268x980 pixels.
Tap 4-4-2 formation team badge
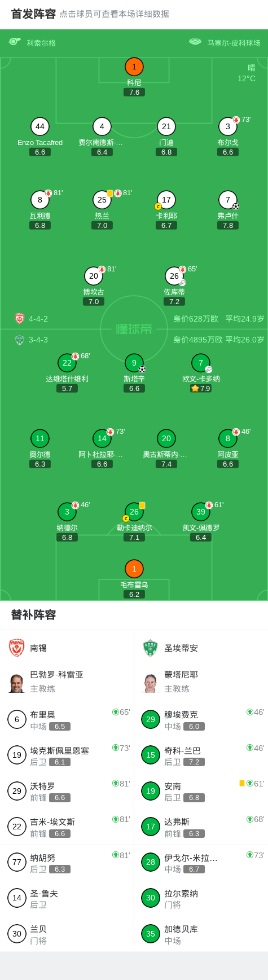point(20,319)
